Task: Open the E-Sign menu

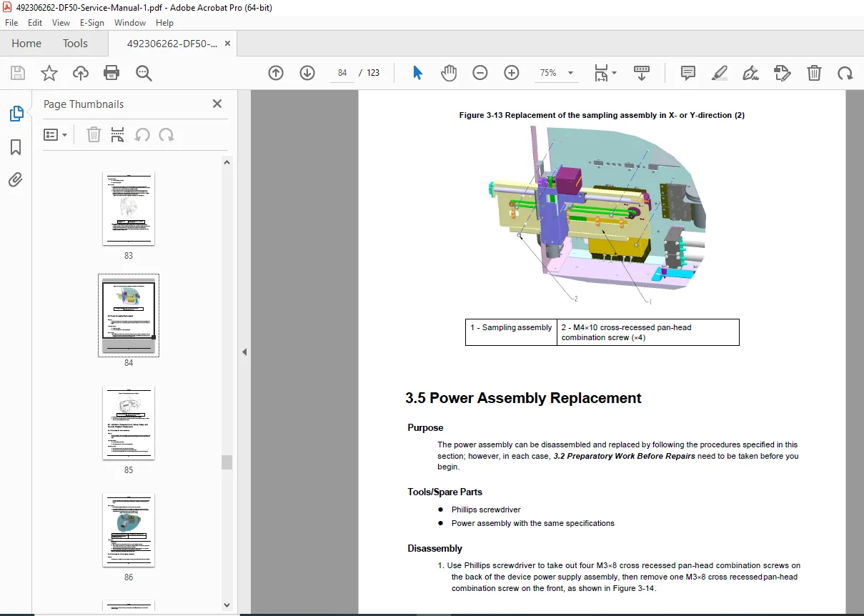Action: click(92, 23)
